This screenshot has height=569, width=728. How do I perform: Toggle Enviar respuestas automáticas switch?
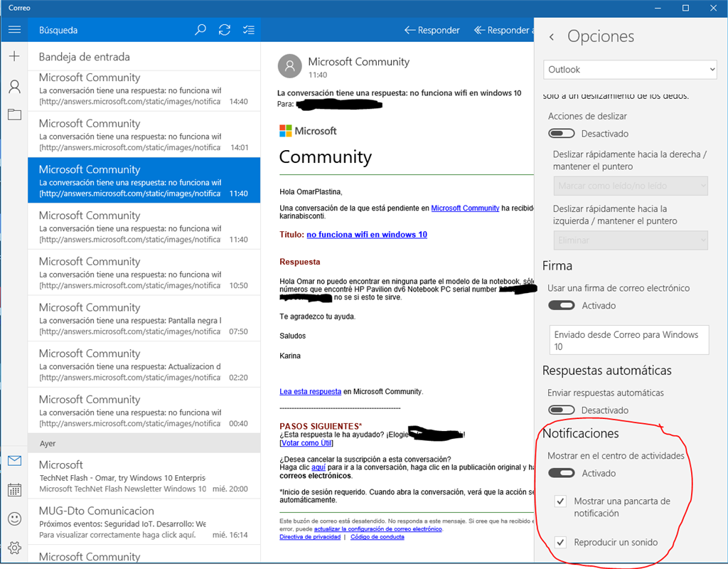562,410
